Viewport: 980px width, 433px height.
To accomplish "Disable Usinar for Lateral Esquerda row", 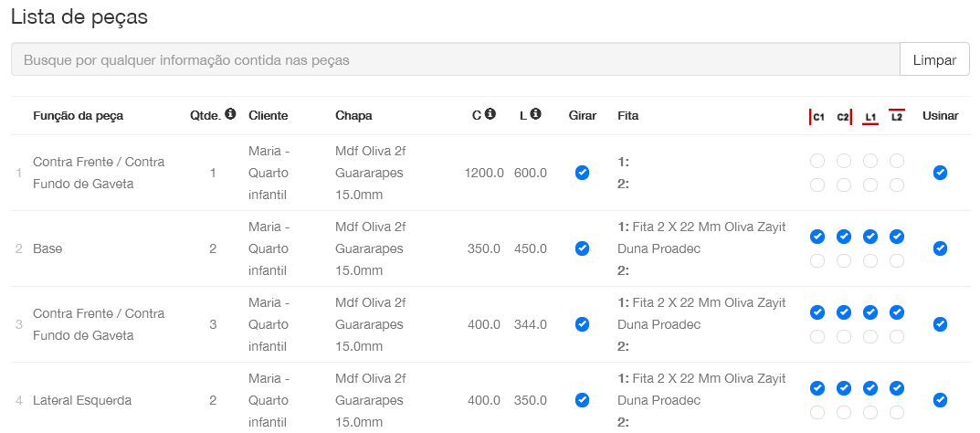I will pyautogui.click(x=940, y=400).
